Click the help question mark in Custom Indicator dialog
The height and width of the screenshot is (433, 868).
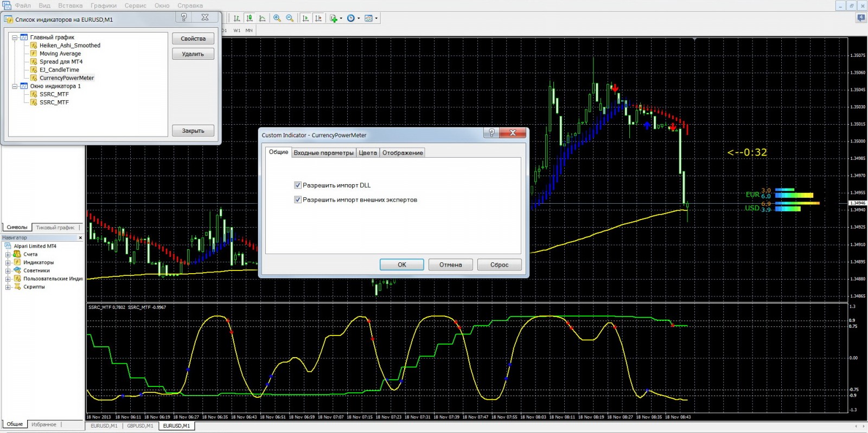[491, 133]
